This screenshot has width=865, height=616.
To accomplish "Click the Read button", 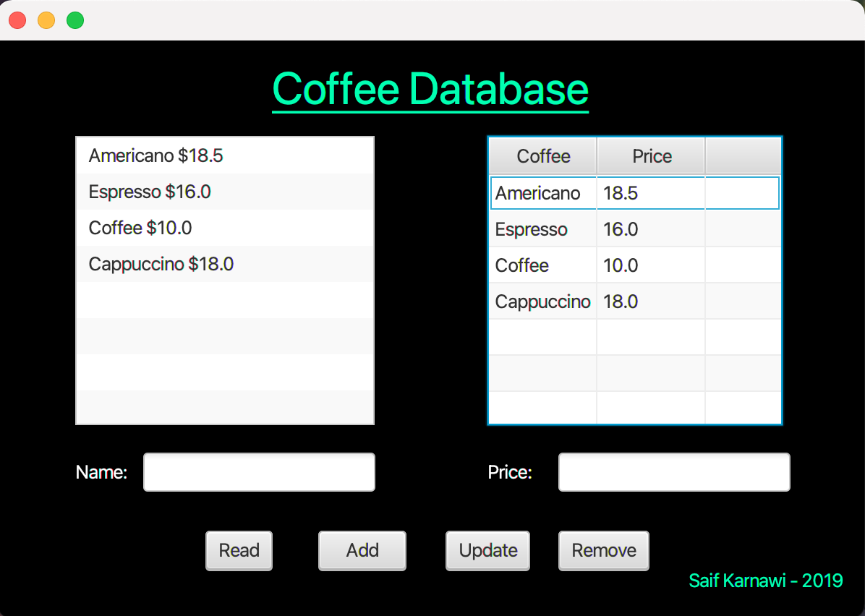I will point(239,550).
